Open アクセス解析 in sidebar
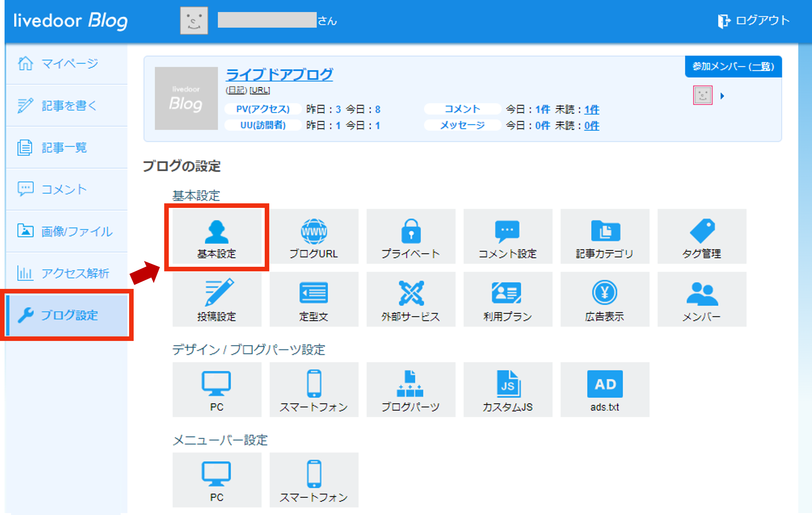812x515 pixels. pyautogui.click(x=67, y=273)
